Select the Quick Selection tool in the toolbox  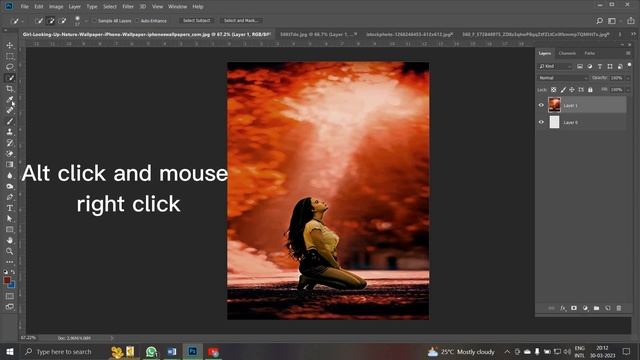tap(9, 78)
